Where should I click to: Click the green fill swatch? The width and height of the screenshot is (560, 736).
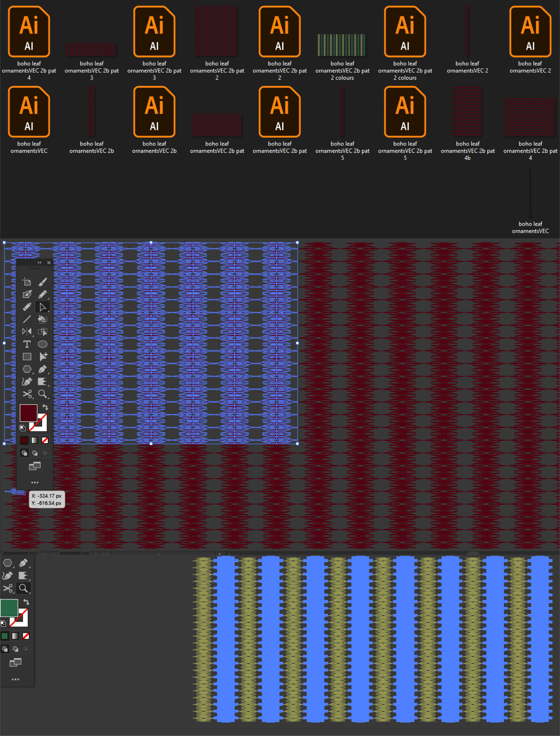pos(9,608)
